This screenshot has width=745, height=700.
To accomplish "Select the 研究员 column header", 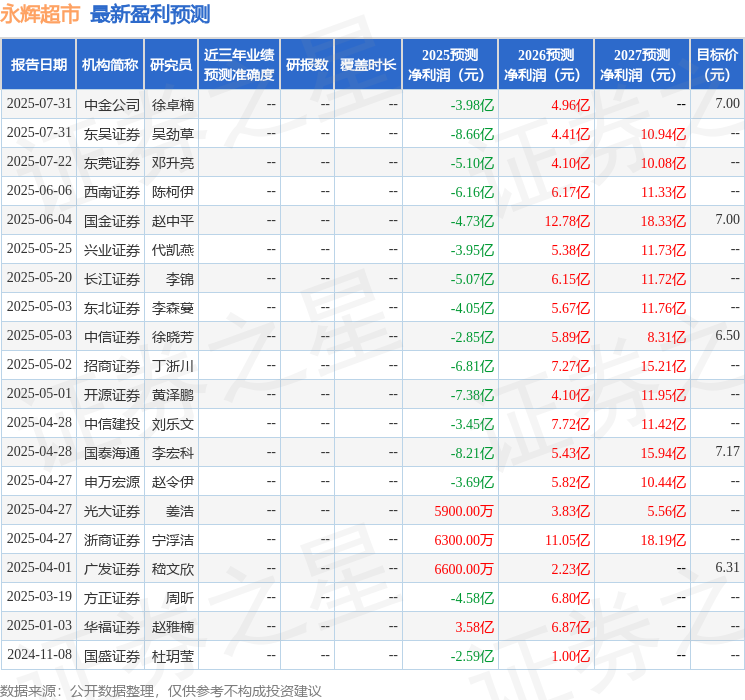I will [x=171, y=64].
